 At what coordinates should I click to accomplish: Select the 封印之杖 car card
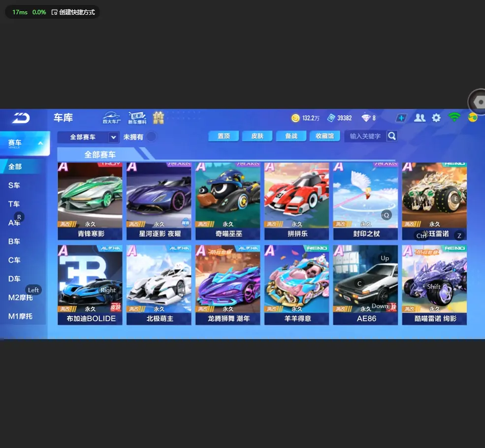[x=366, y=201]
